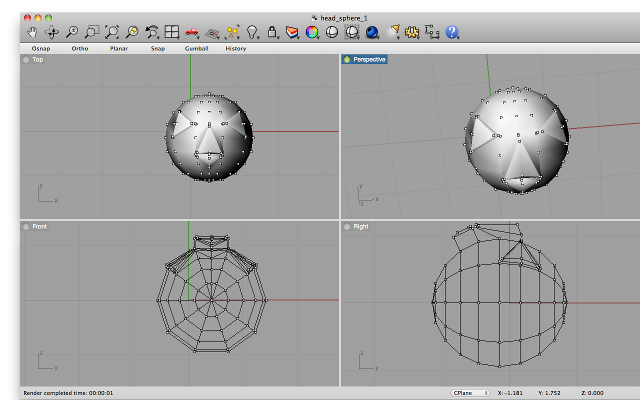Viewport: 640px width, 400px height.
Task: Click the wireframe sphere in Right viewport
Action: point(499,295)
